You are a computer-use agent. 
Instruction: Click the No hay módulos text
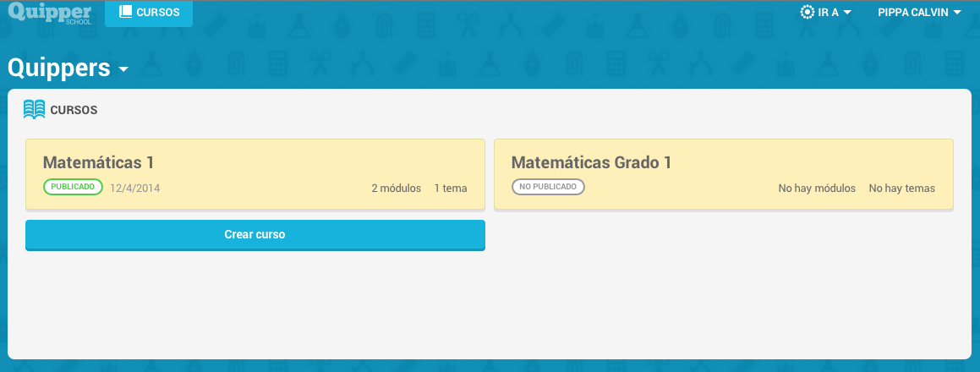817,189
